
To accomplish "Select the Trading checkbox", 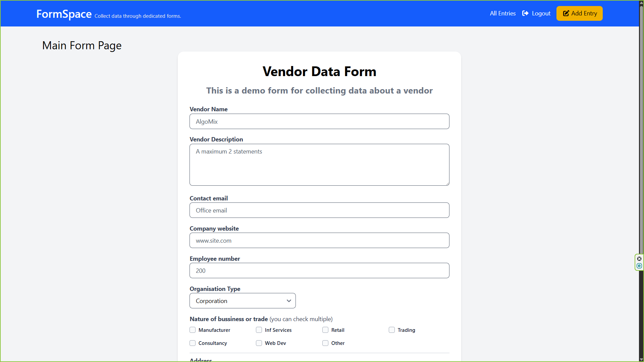I will click(392, 330).
